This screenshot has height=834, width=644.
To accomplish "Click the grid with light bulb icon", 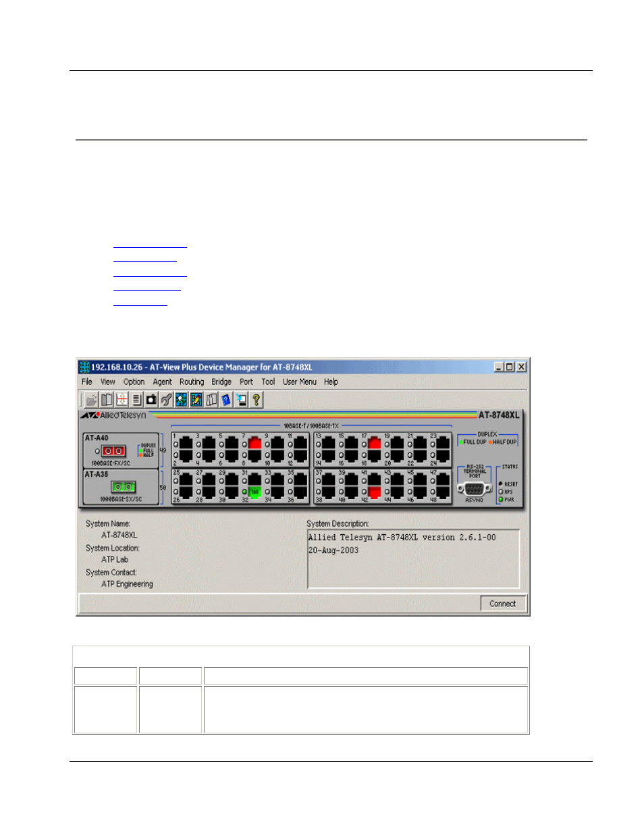I will pyautogui.click(x=181, y=400).
